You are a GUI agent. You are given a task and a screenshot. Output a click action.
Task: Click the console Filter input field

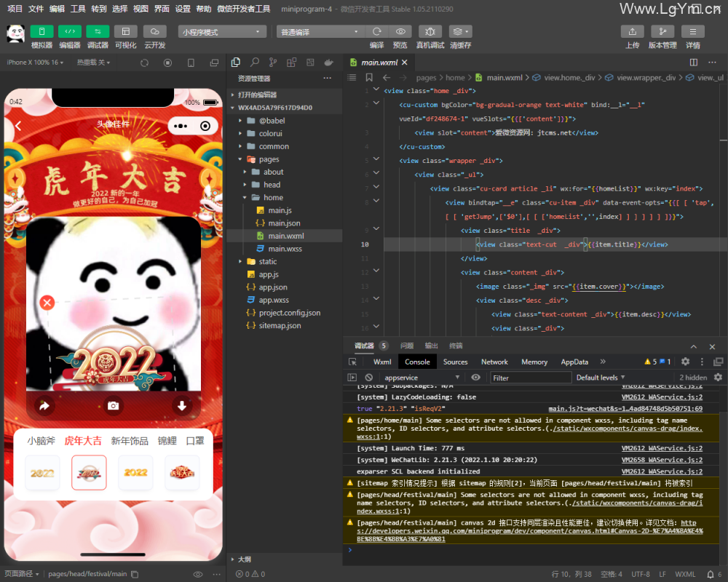tap(530, 378)
